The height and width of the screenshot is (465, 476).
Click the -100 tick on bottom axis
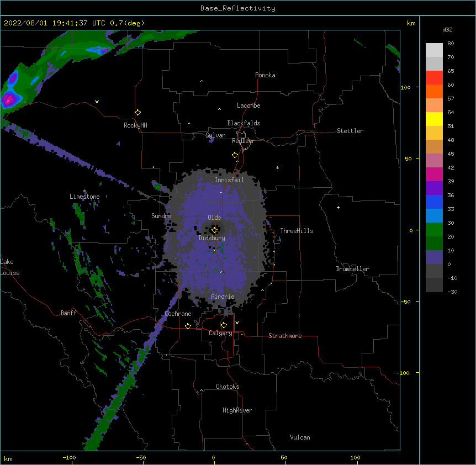point(69,457)
